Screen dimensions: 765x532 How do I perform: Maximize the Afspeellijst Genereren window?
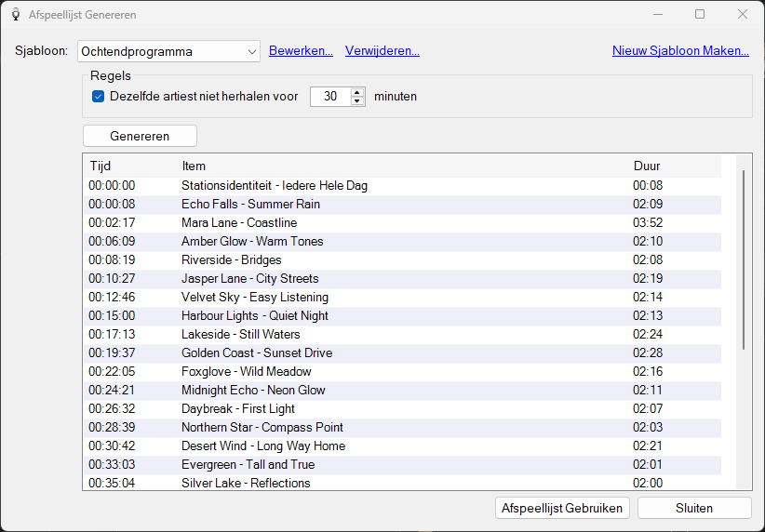point(700,14)
